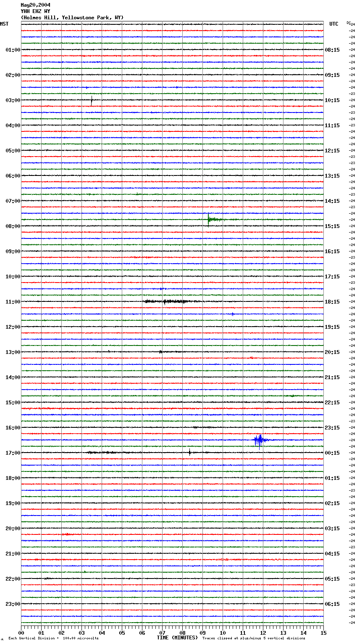Click the x-axis minute tick label 15
This screenshot has height=644, width=357.
pos(323,633)
